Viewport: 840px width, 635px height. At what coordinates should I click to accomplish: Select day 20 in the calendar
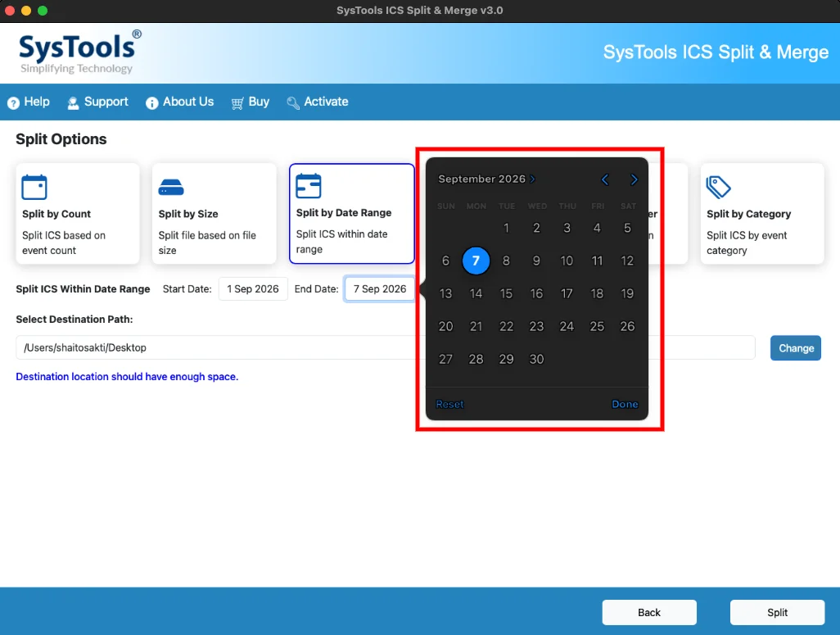point(445,326)
